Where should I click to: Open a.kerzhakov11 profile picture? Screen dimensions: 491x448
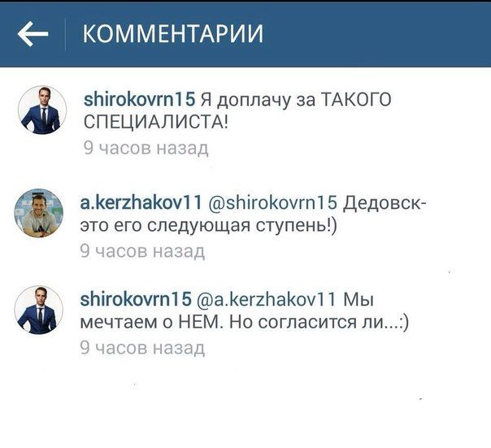click(39, 213)
